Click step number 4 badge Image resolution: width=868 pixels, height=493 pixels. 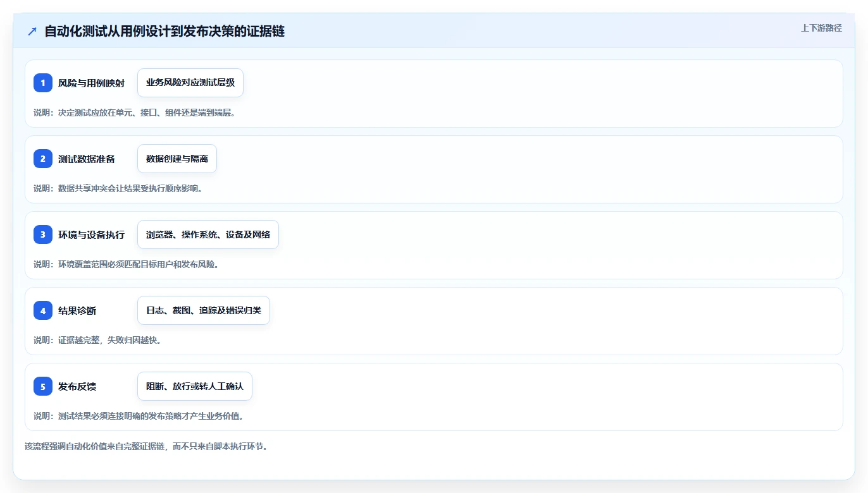(x=43, y=310)
